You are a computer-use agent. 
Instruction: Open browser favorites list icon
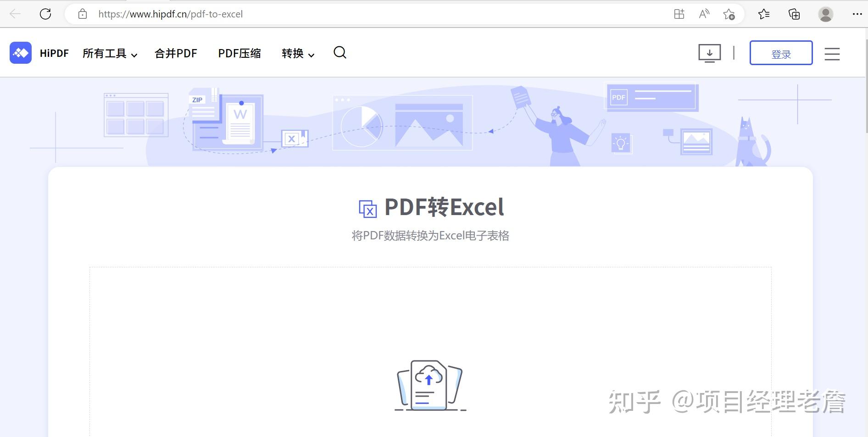pyautogui.click(x=764, y=14)
